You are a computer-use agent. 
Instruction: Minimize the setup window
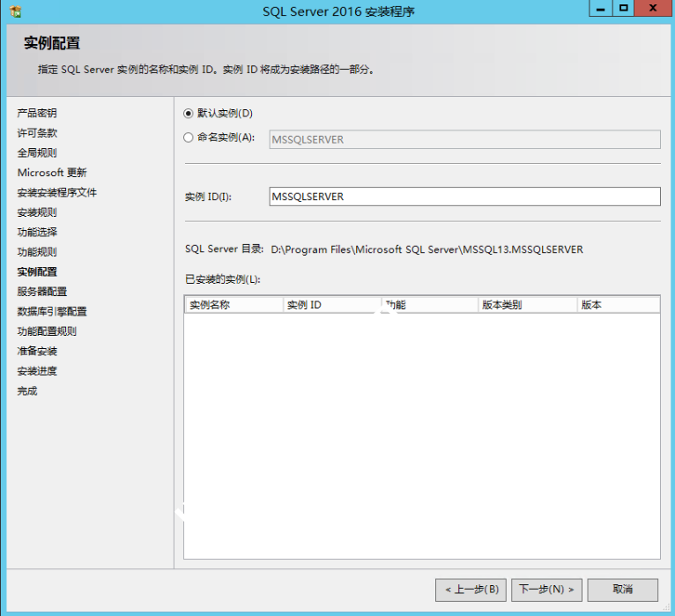(601, 9)
